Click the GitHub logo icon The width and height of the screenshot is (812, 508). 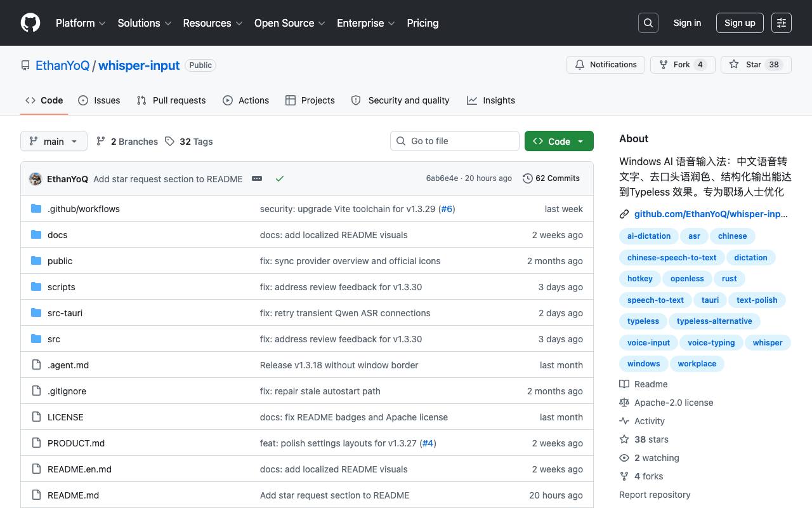[30, 23]
